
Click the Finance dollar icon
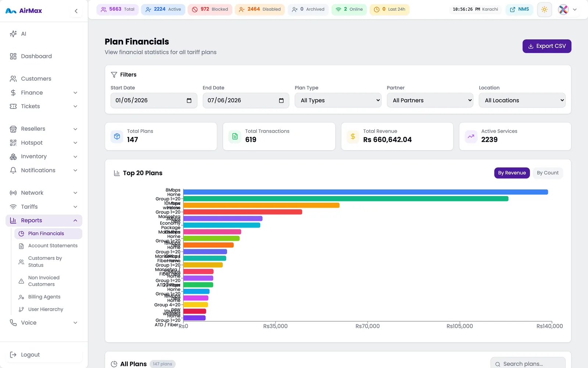click(x=13, y=93)
